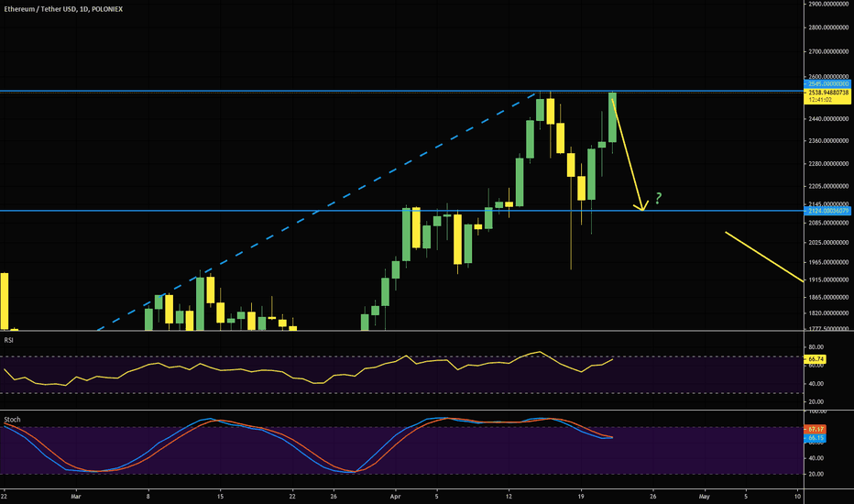Click the 10 date label on time axis
Viewport: 854px width, 504px height.
pyautogui.click(x=797, y=497)
